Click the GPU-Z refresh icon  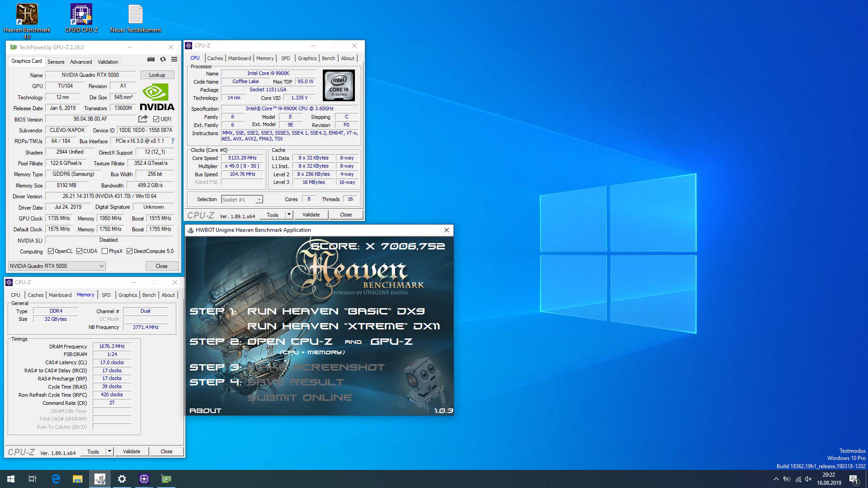pos(163,59)
